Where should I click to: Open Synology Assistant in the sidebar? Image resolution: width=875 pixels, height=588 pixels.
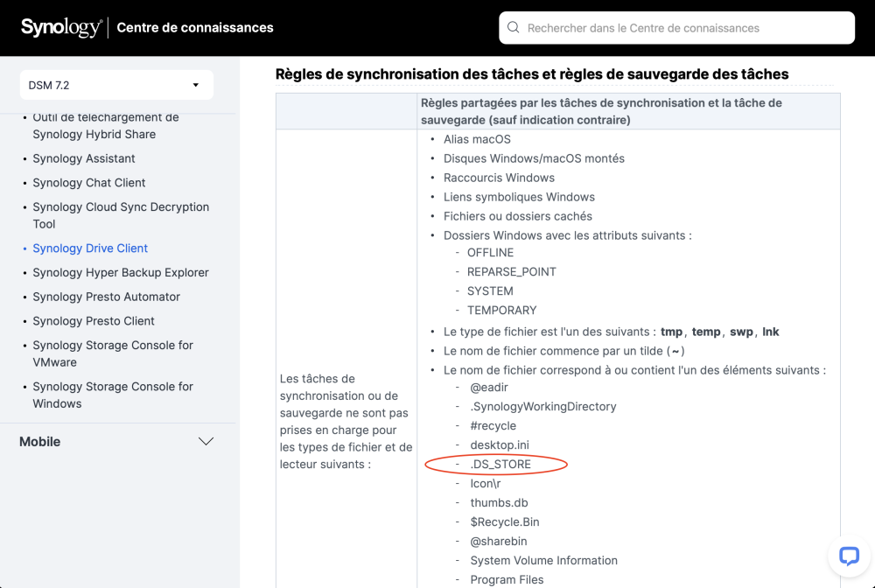[84, 158]
